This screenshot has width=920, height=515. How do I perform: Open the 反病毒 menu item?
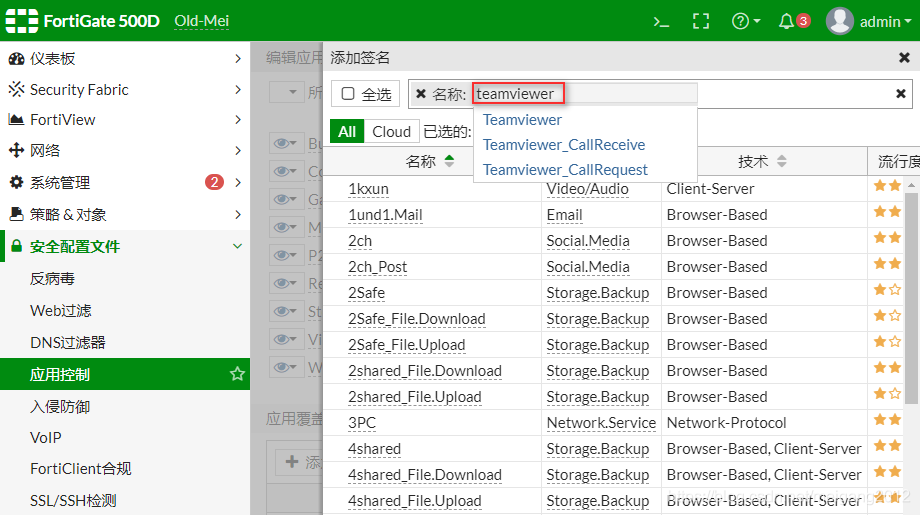tap(52, 279)
